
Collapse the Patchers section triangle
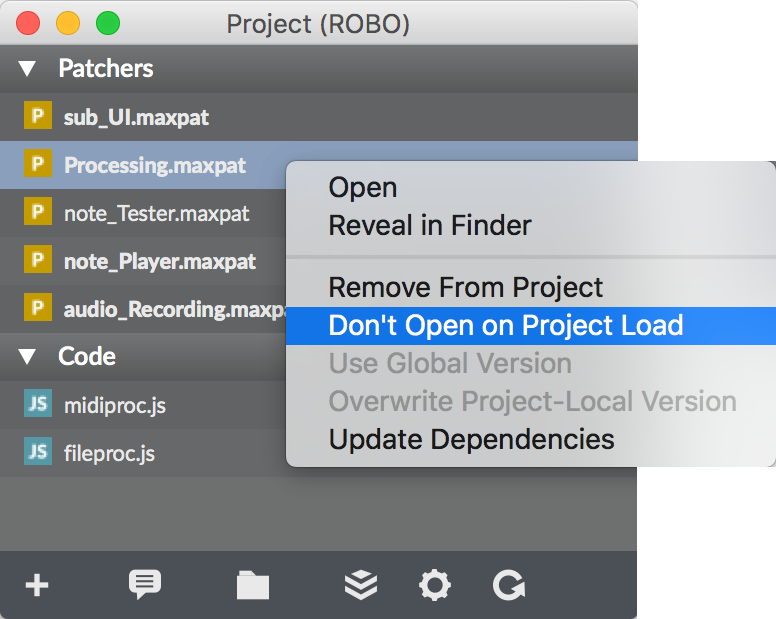[27, 68]
